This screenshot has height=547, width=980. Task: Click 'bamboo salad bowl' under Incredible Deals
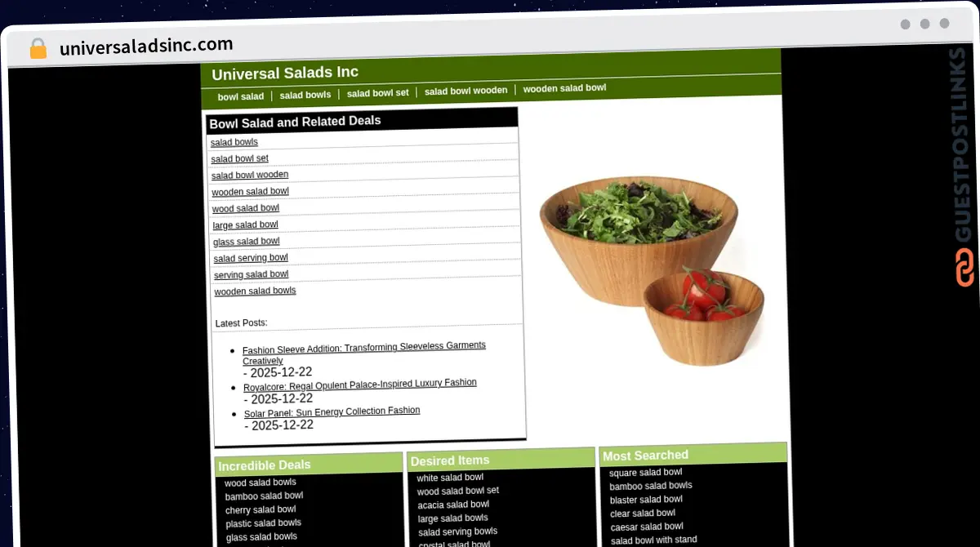pos(264,496)
